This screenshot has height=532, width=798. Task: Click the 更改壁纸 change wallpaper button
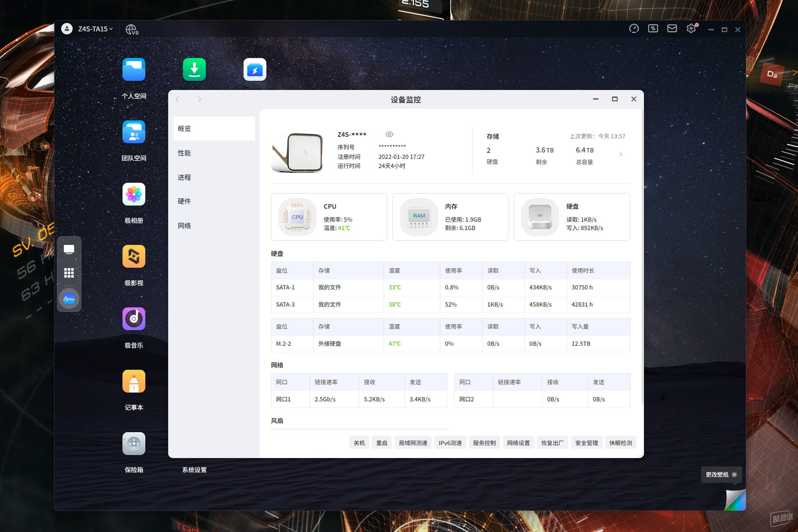point(717,475)
